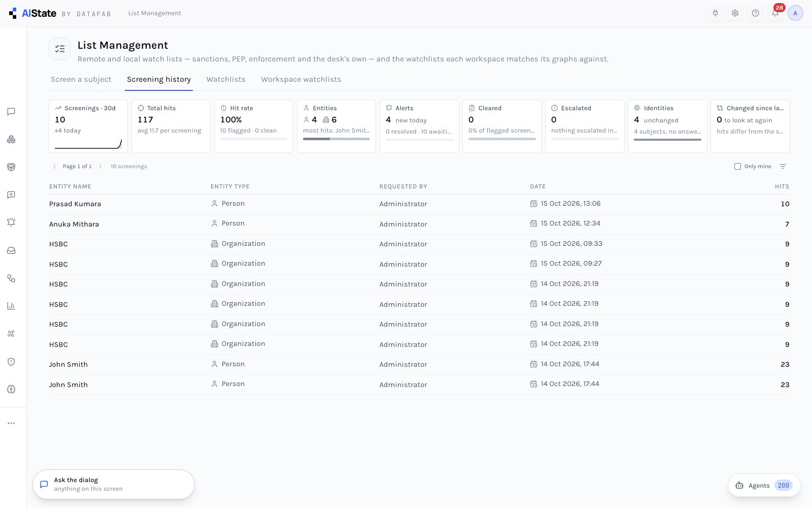Click the Total hits 117 card
The height and width of the screenshot is (508, 812).
[171, 126]
